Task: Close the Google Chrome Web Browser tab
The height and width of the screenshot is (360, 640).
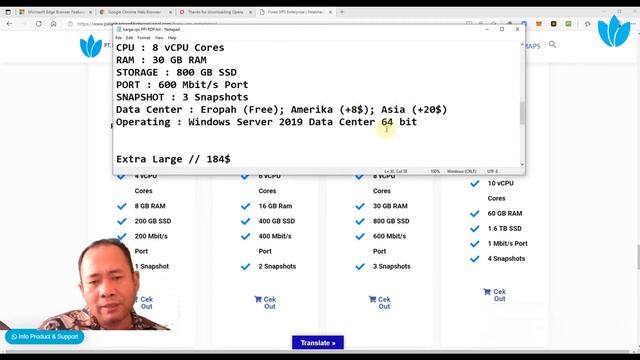Action: (x=170, y=12)
